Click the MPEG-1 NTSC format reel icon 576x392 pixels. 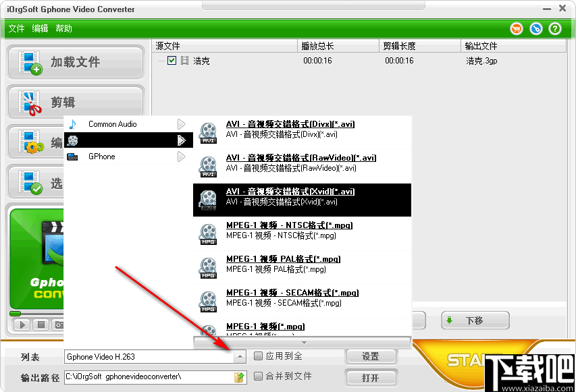[x=207, y=233]
